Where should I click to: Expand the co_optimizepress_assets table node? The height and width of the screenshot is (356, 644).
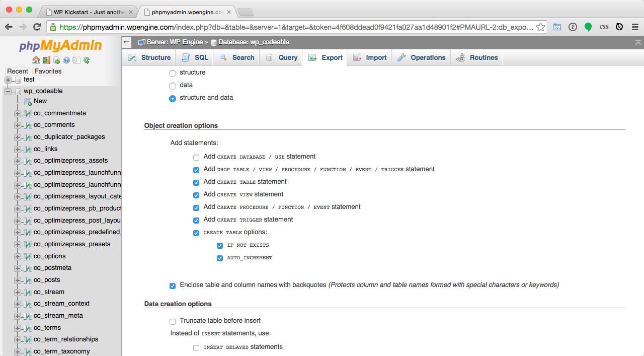(18, 161)
